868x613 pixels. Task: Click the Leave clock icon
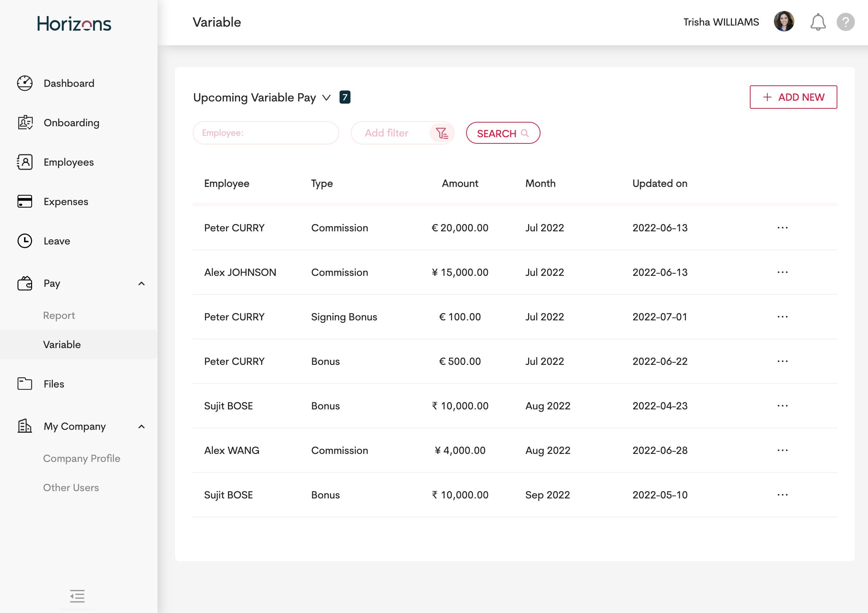click(25, 241)
